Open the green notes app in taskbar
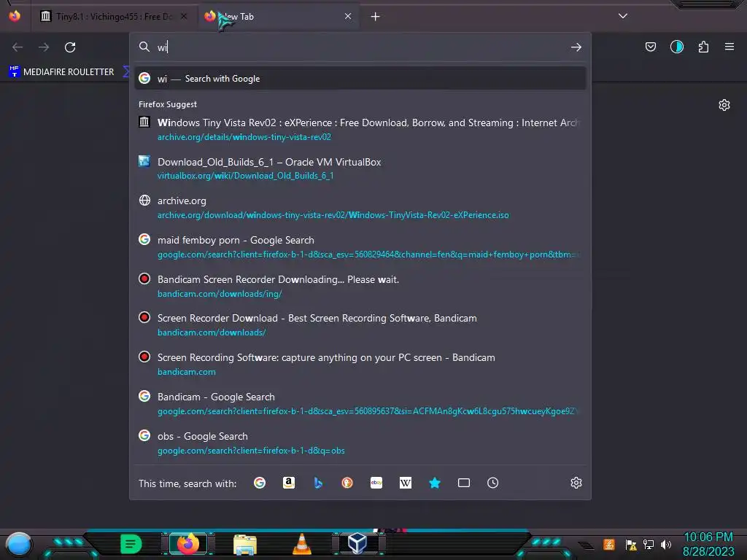Image resolution: width=747 pixels, height=560 pixels. (x=131, y=544)
